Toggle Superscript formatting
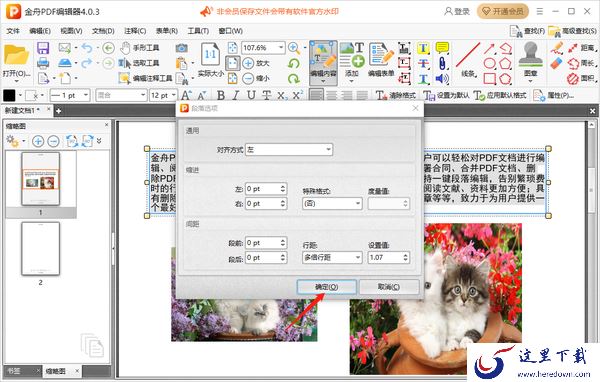This screenshot has height=382, width=600. point(297,95)
